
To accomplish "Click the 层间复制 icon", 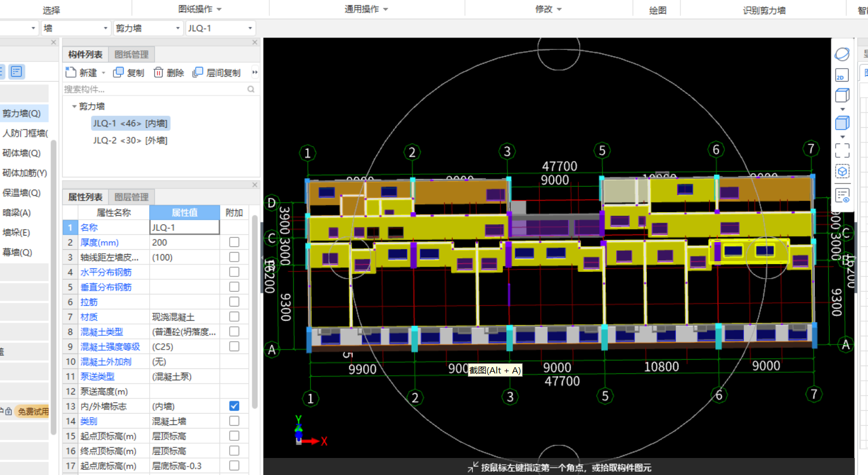I will point(198,73).
